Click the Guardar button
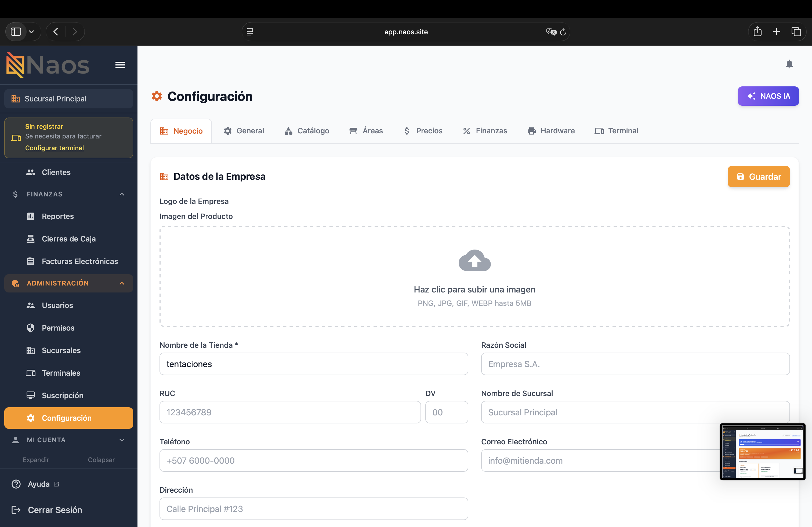The image size is (812, 527). tap(759, 177)
